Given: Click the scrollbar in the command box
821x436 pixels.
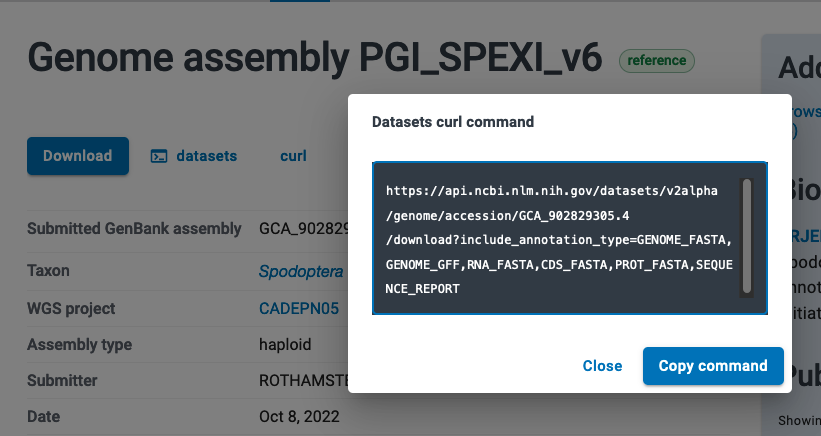Looking at the screenshot, I should pyautogui.click(x=746, y=237).
